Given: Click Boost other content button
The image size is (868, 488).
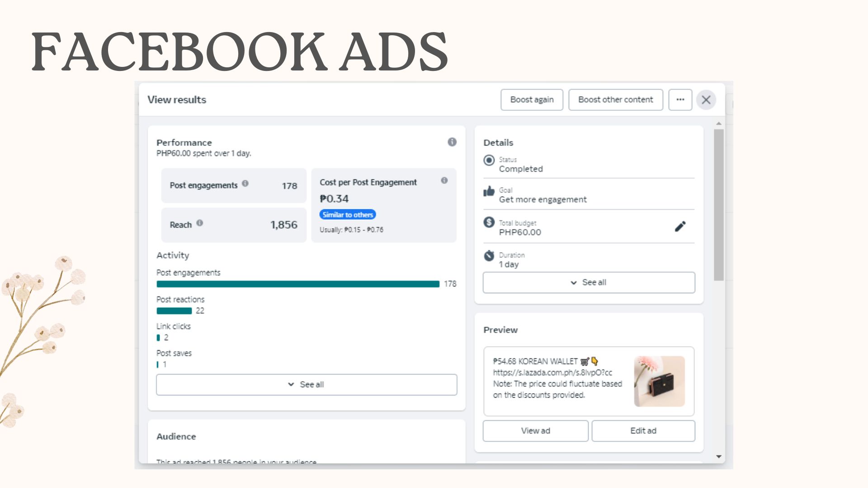Looking at the screenshot, I should [615, 100].
